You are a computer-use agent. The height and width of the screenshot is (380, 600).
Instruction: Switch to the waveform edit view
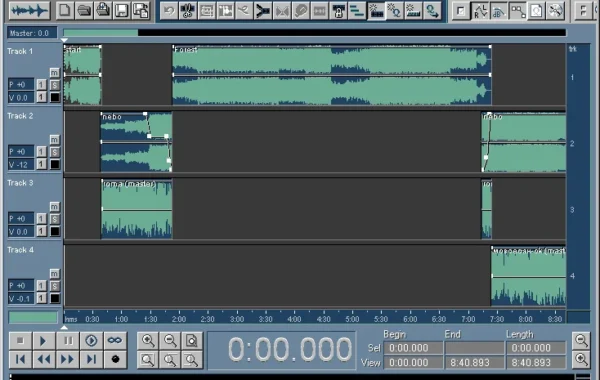pyautogui.click(x=29, y=10)
